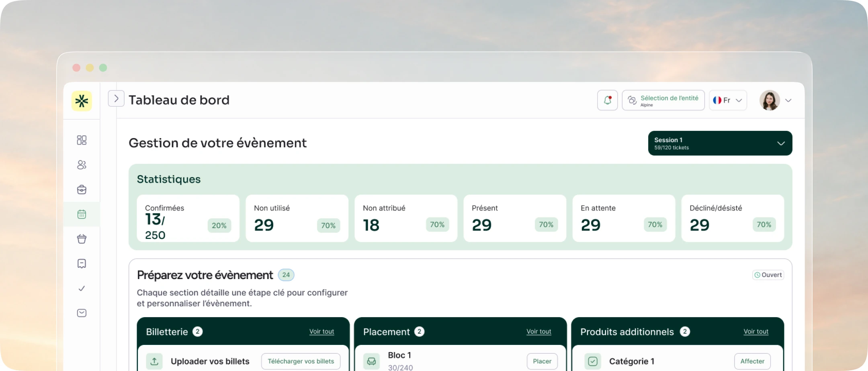Click the seat icon beside Bloc 1
Viewport: 868px width, 371px height.
[372, 361]
